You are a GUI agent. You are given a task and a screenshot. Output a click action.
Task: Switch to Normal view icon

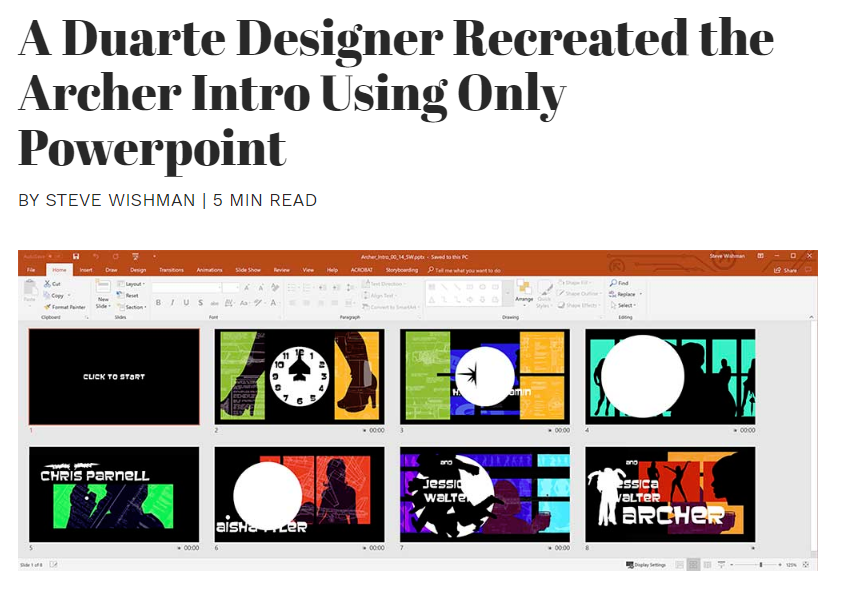click(679, 565)
